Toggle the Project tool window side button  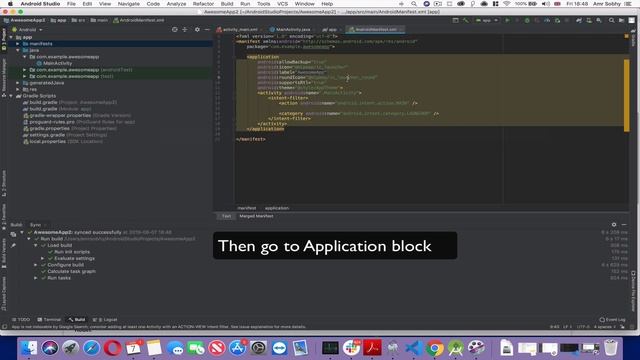4,40
